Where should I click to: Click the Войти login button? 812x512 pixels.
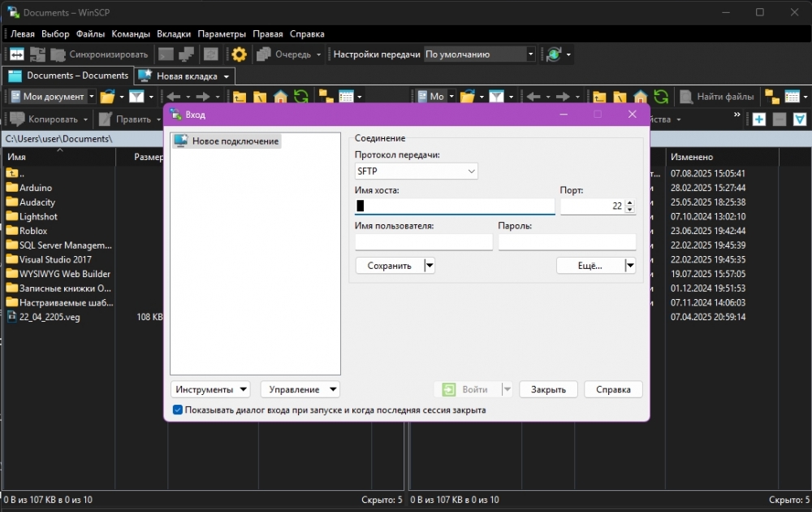468,389
